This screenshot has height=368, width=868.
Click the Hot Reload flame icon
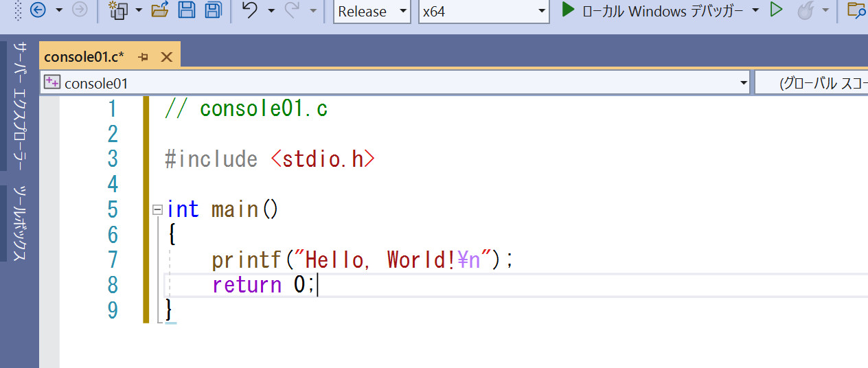(806, 10)
